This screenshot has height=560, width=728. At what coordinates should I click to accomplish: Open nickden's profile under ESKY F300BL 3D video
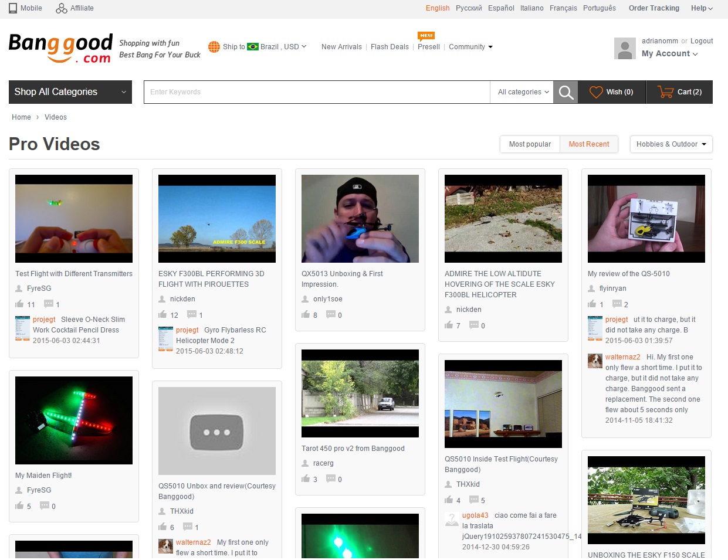tap(182, 299)
